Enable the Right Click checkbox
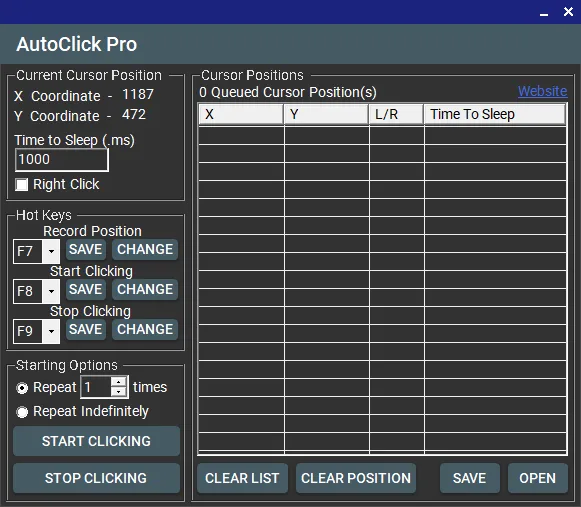 tap(21, 185)
